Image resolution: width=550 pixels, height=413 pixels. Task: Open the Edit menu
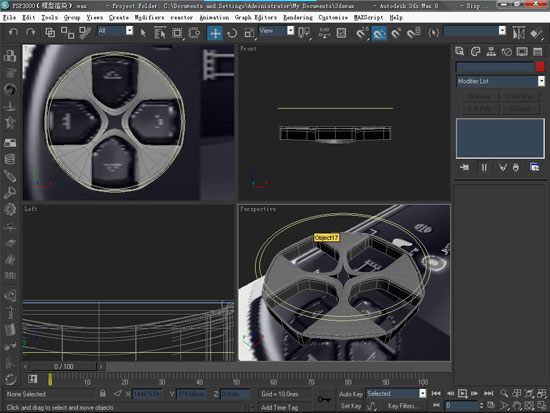point(29,18)
